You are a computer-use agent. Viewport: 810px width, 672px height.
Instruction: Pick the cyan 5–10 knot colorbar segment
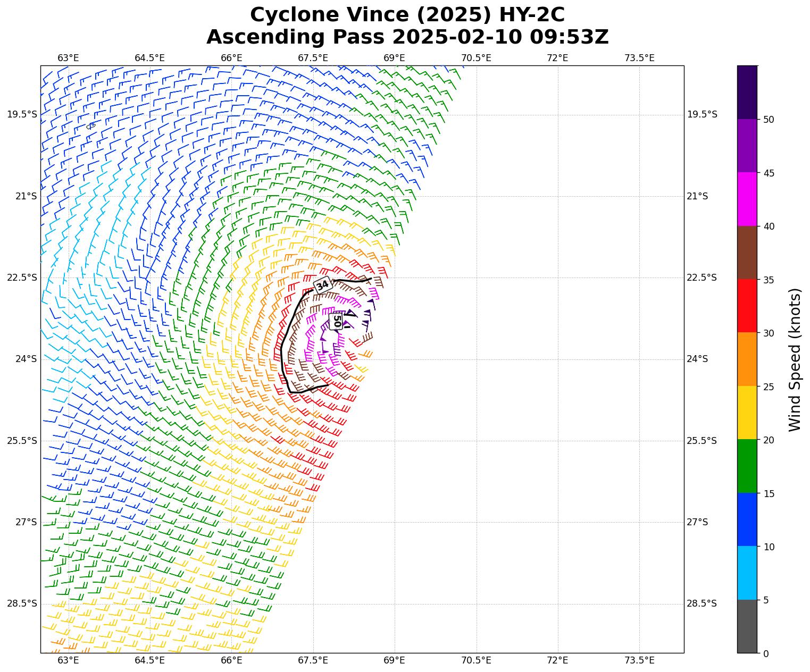[747, 573]
